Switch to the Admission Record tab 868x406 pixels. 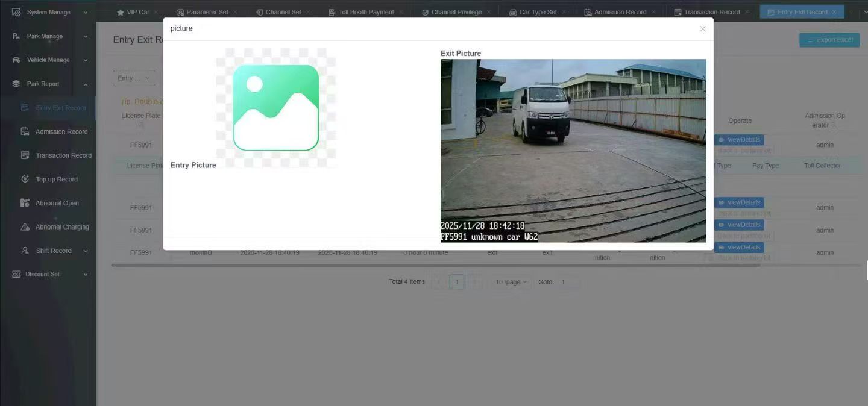620,12
